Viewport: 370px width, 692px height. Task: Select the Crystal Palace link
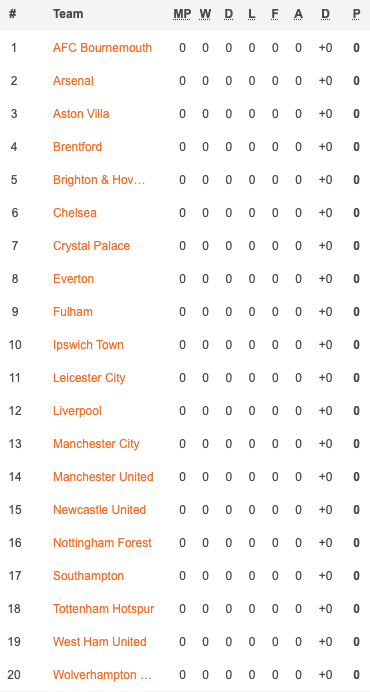click(91, 246)
